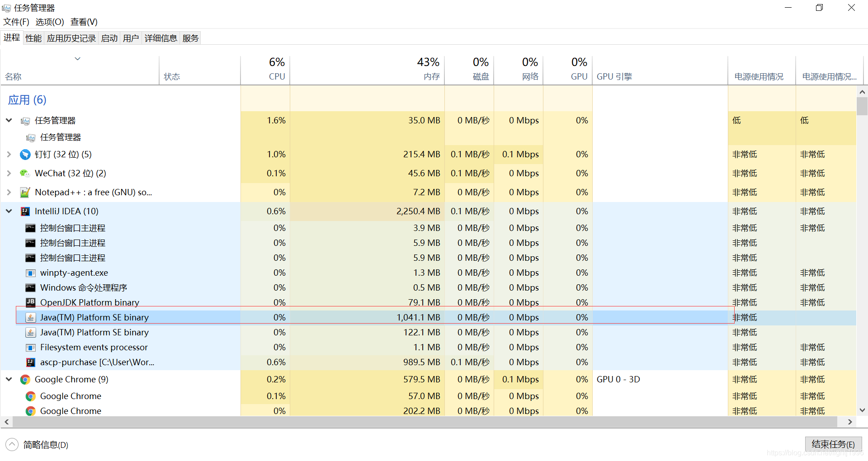Switch to the 详细信息 tab
This screenshot has width=868, height=461.
pos(161,38)
